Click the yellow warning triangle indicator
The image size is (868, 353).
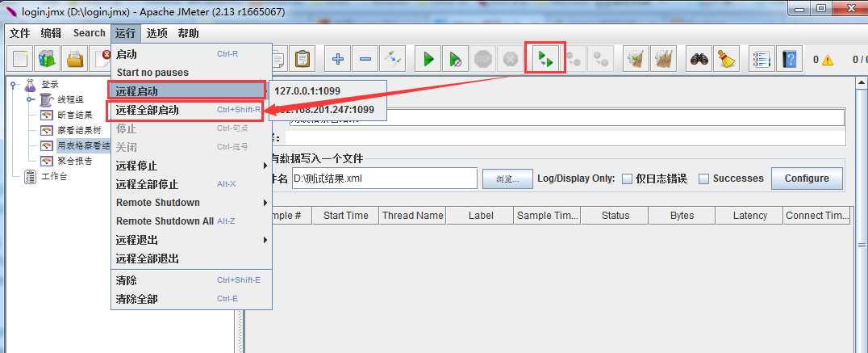(828, 60)
